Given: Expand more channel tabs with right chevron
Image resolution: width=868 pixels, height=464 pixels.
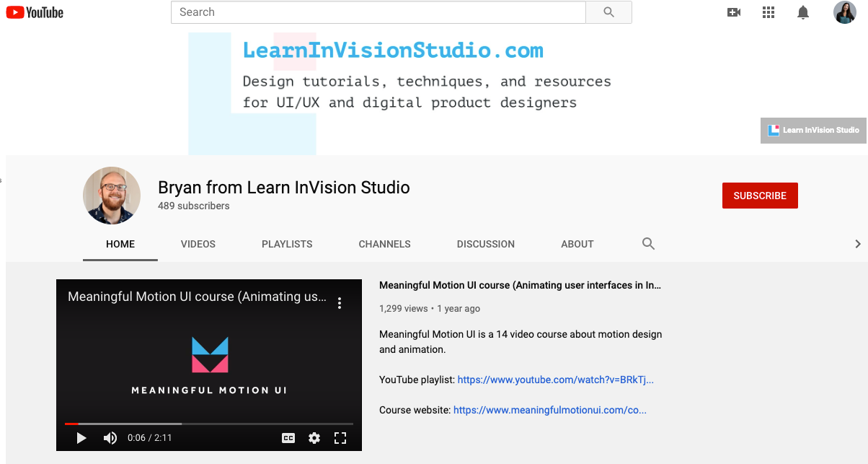Looking at the screenshot, I should click(858, 244).
